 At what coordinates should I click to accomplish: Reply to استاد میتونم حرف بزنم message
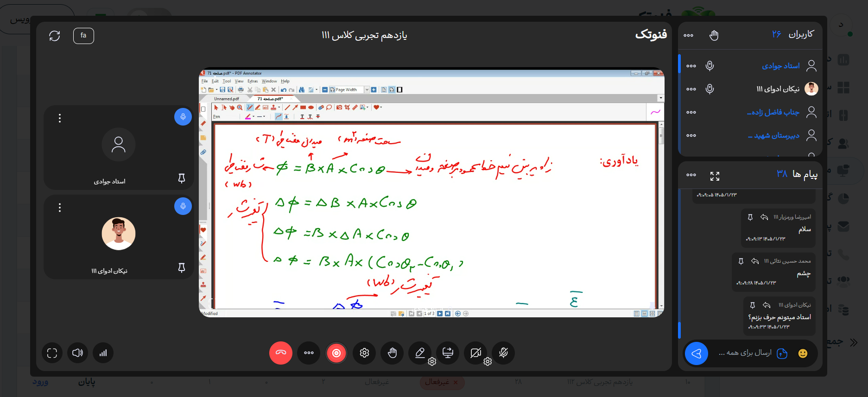(x=767, y=305)
